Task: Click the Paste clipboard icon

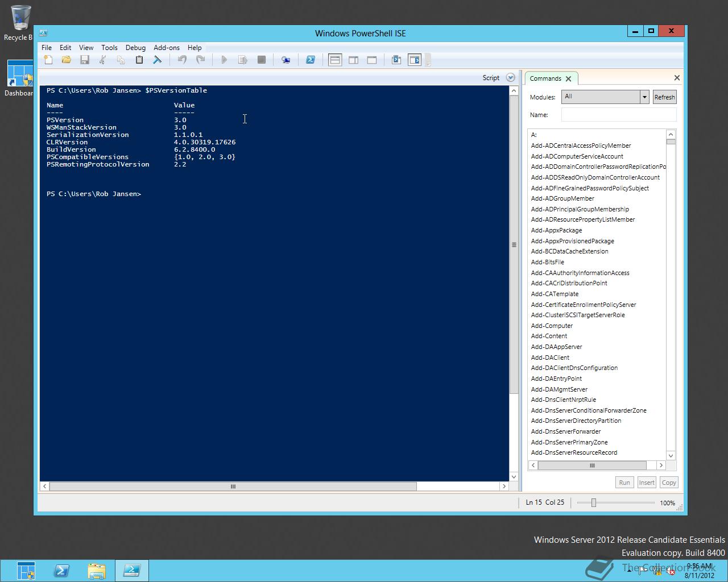Action: [x=139, y=60]
